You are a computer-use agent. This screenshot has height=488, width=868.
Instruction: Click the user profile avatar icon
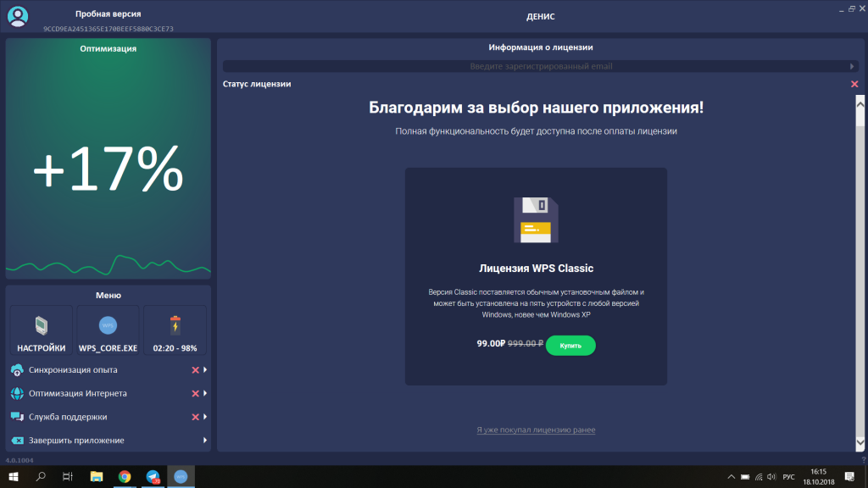click(x=18, y=16)
